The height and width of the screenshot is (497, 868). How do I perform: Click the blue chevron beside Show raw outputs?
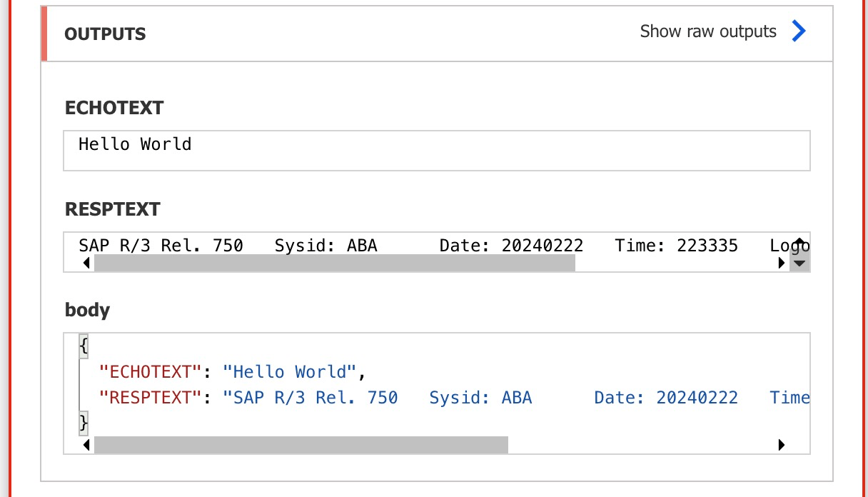799,31
